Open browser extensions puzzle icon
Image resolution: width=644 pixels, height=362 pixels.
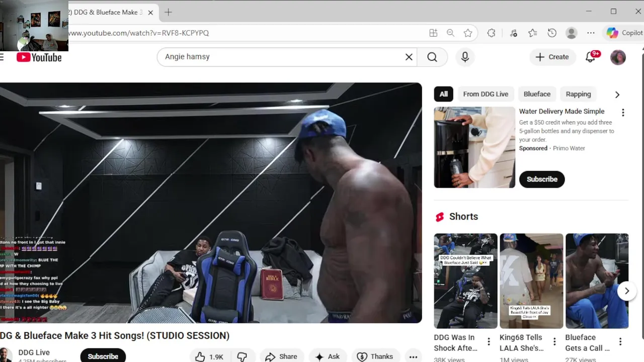click(x=492, y=33)
